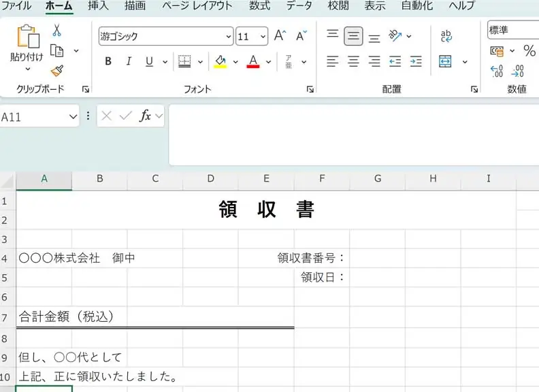Apply accounting number format
Viewport: 539px width, 392px height.
[x=497, y=51]
